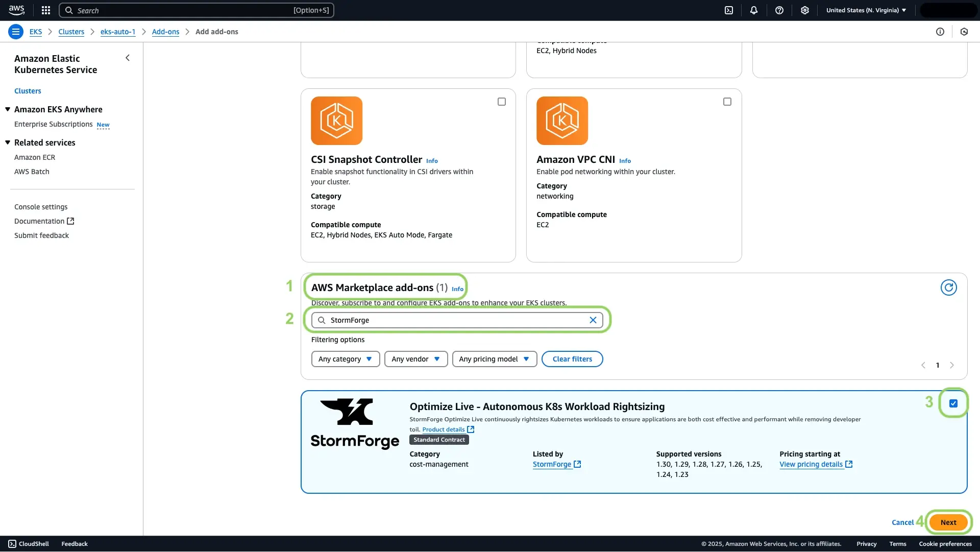This screenshot has width=980, height=552.
Task: Open the eks-auto-1 cluster breadcrumb
Action: [x=117, y=32]
